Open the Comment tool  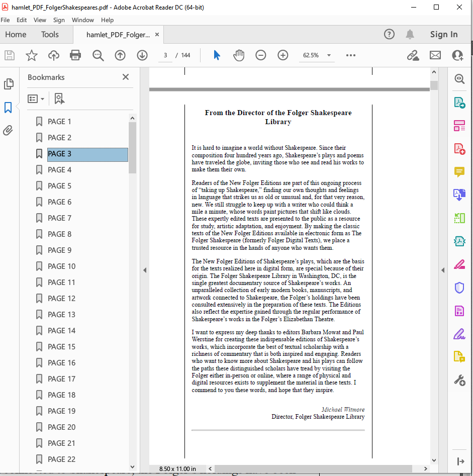click(459, 172)
